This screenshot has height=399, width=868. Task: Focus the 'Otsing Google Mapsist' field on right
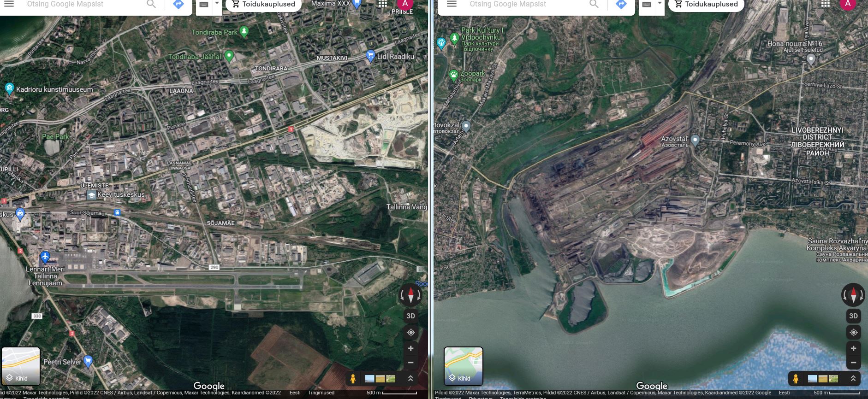click(526, 5)
